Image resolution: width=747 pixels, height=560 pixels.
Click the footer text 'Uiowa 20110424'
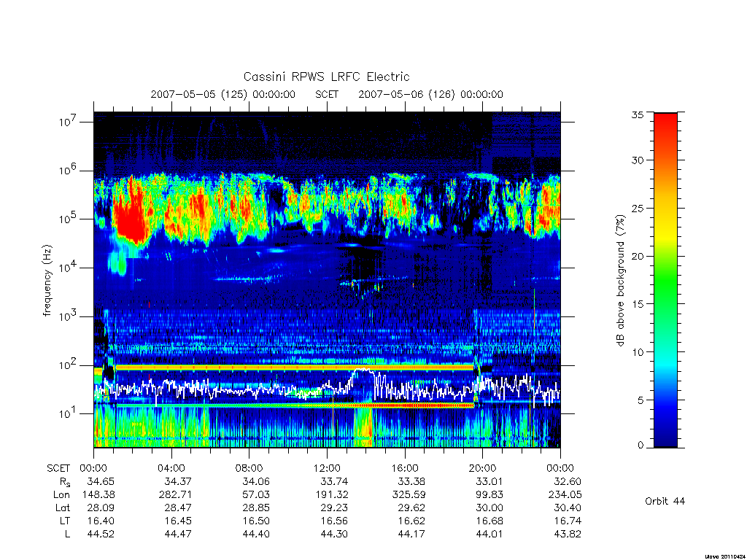[x=725, y=556]
